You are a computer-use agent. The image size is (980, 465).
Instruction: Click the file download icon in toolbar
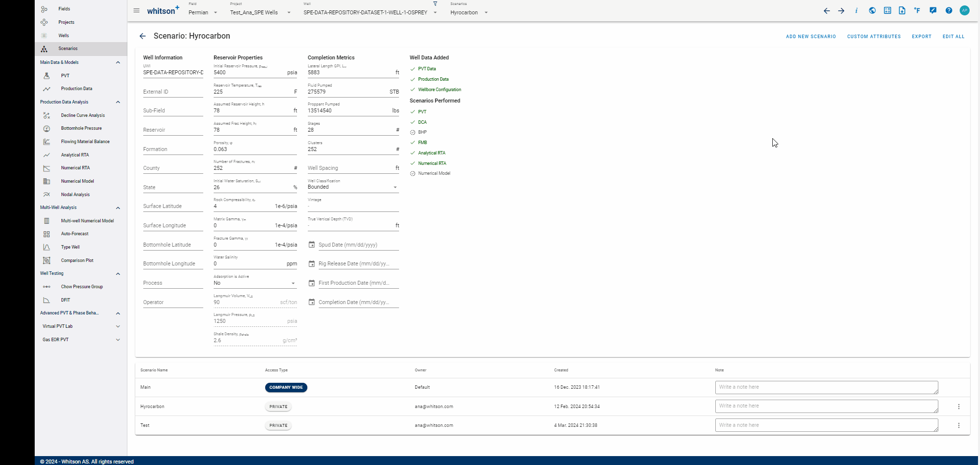[x=902, y=10]
